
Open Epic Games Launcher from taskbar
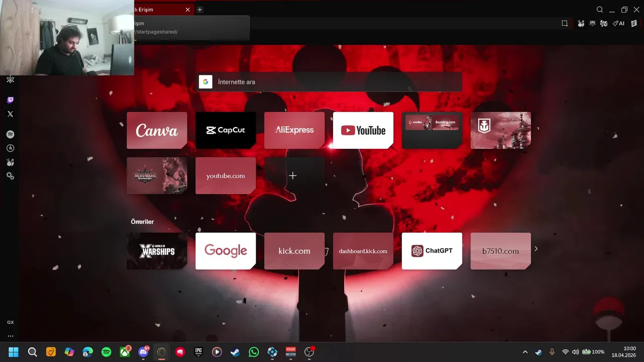pos(199,352)
